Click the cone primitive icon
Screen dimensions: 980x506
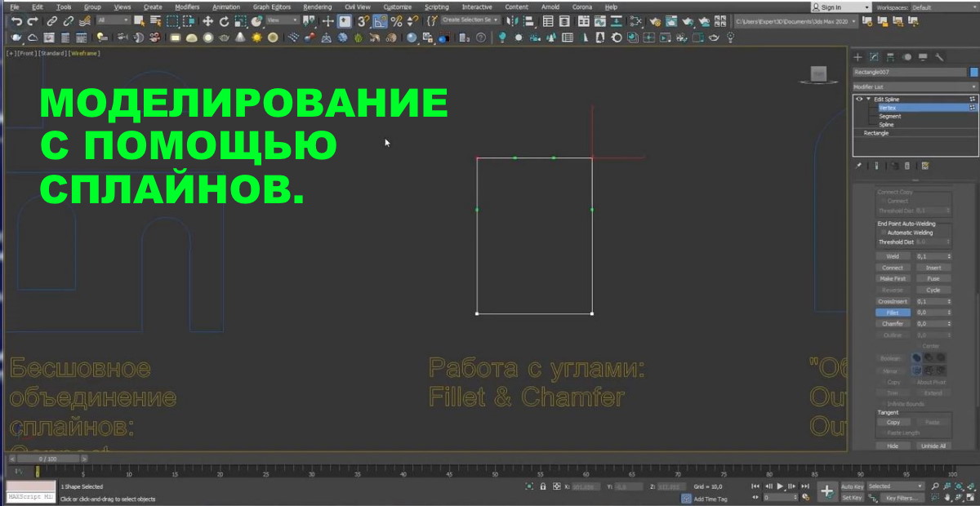click(x=240, y=38)
